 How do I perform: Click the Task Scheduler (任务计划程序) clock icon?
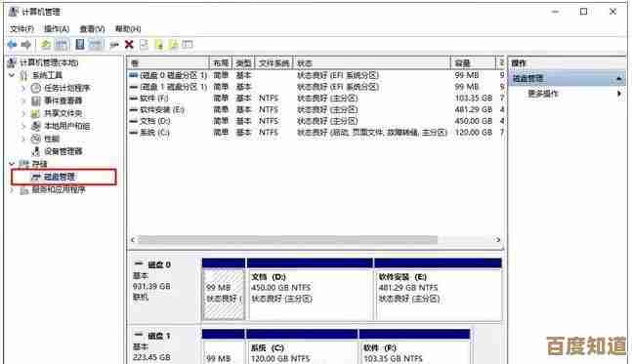[36, 88]
